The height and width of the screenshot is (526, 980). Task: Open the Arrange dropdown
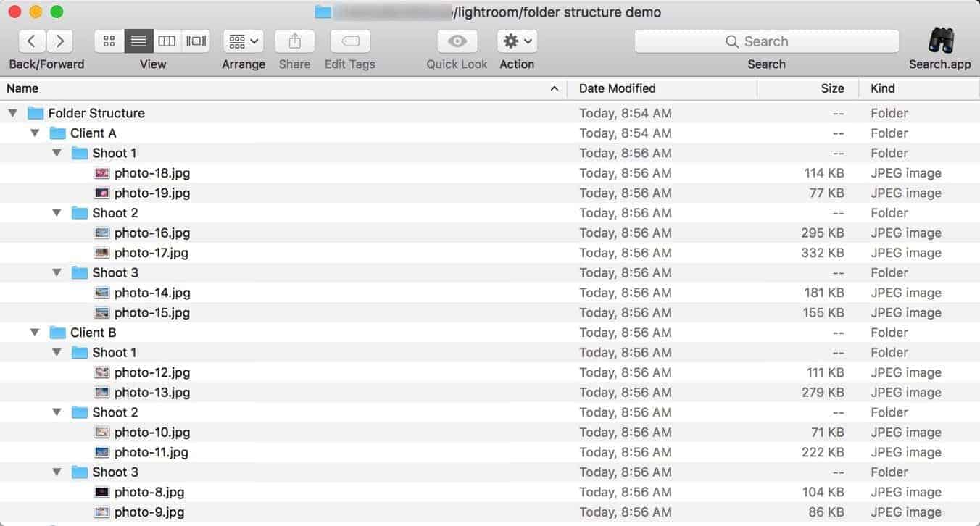coord(244,41)
